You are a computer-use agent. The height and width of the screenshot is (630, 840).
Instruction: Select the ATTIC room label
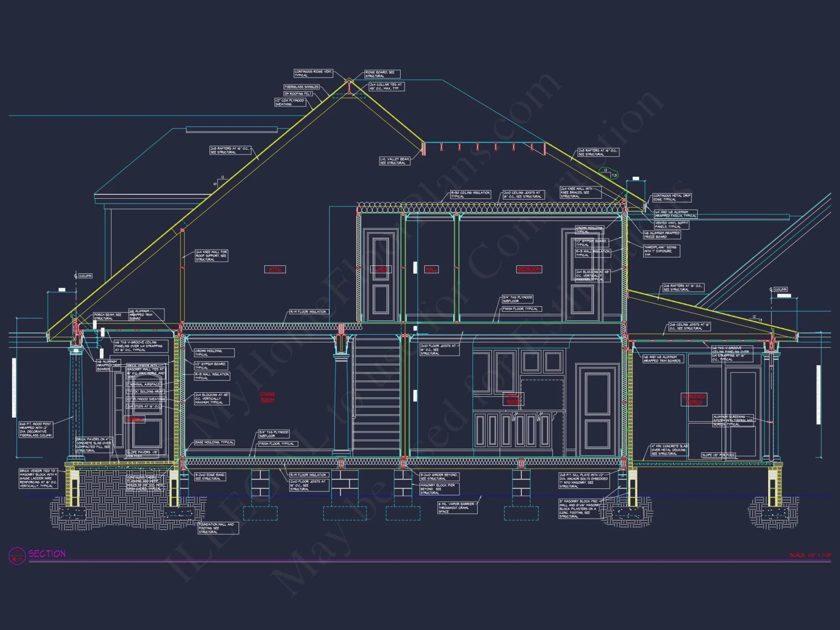[275, 269]
